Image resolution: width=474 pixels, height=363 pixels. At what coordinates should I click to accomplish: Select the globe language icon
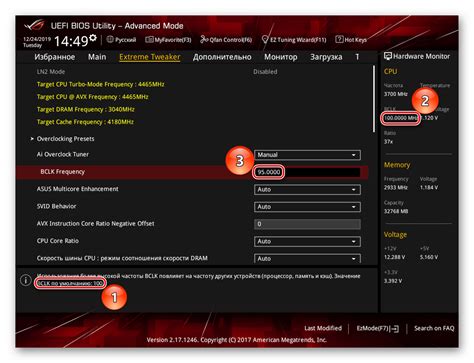click(x=110, y=39)
